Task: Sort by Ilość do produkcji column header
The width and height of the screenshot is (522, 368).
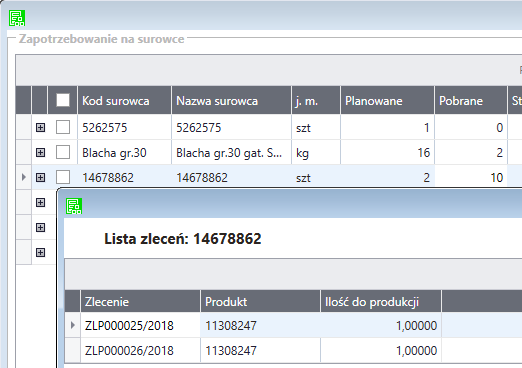Action: coord(381,301)
